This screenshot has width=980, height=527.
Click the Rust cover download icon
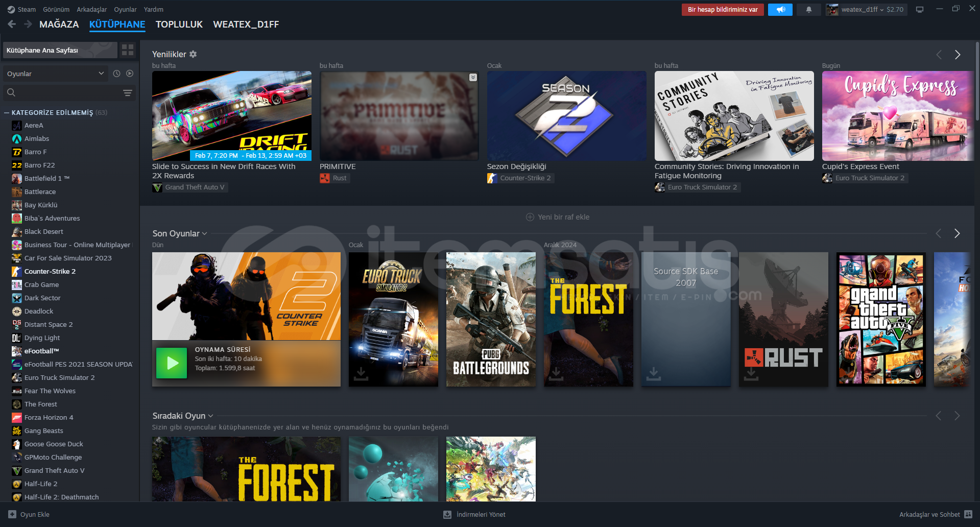pos(751,374)
